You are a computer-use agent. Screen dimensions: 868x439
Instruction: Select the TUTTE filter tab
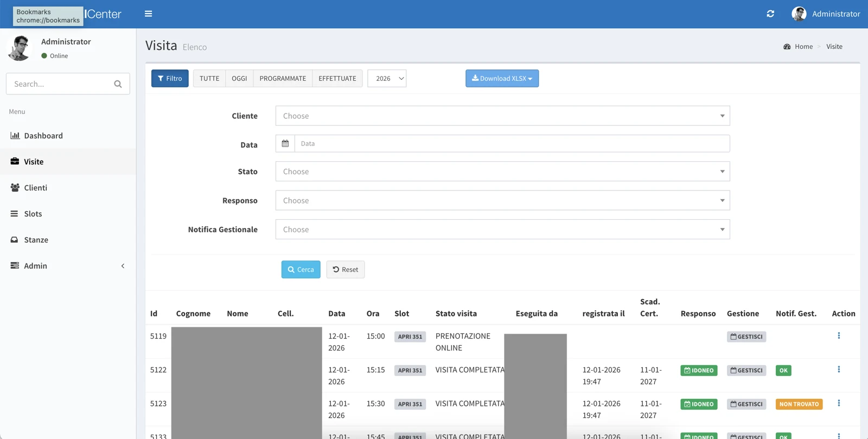pos(209,78)
